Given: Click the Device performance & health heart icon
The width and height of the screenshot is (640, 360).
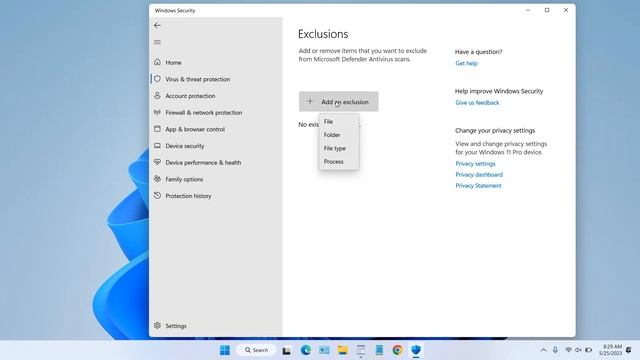Looking at the screenshot, I should (157, 162).
